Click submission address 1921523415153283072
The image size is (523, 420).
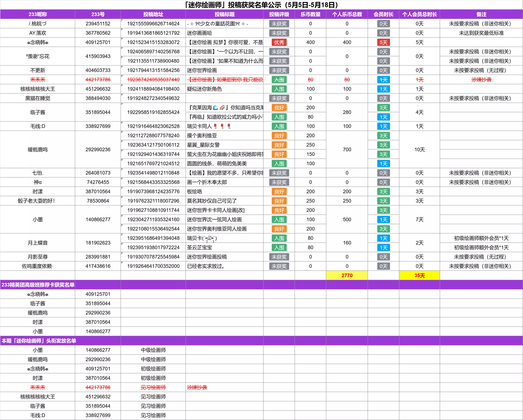pos(153,42)
